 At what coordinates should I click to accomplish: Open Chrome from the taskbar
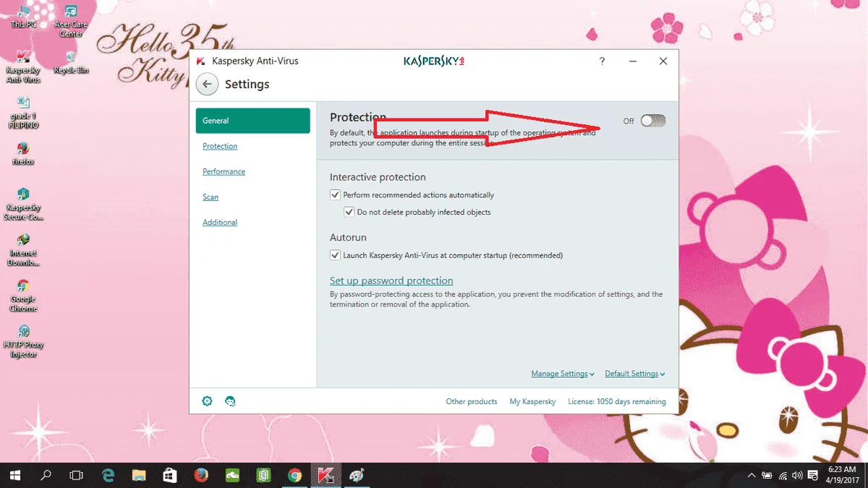(x=294, y=475)
